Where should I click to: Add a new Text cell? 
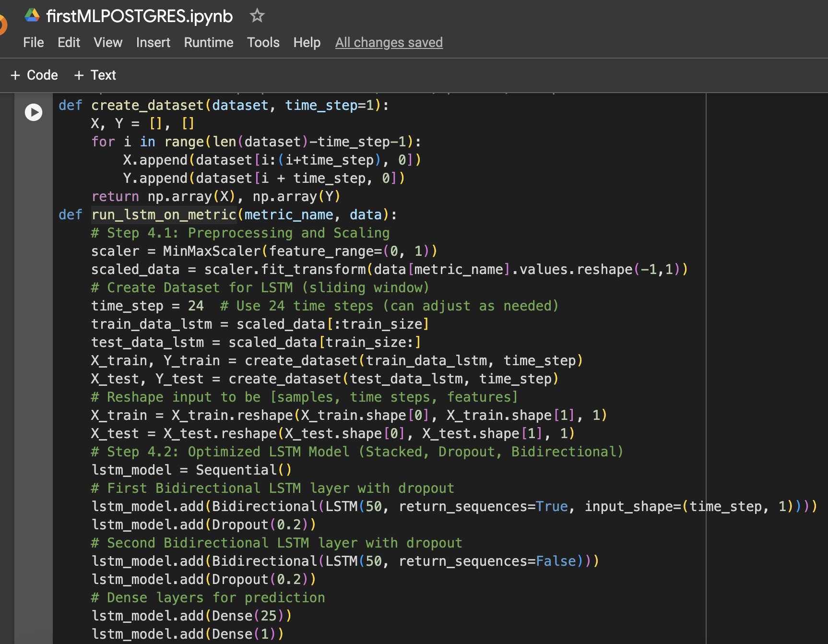point(95,75)
